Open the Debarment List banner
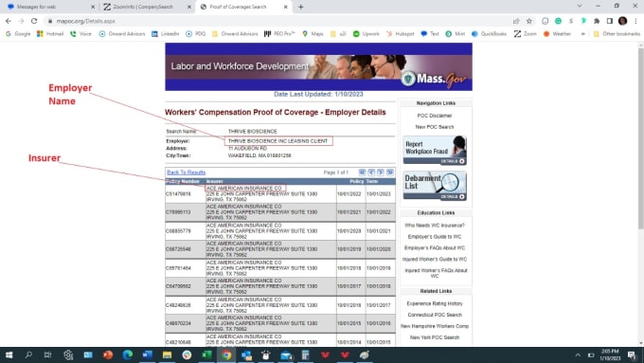The width and height of the screenshot is (644, 363). coord(435,186)
